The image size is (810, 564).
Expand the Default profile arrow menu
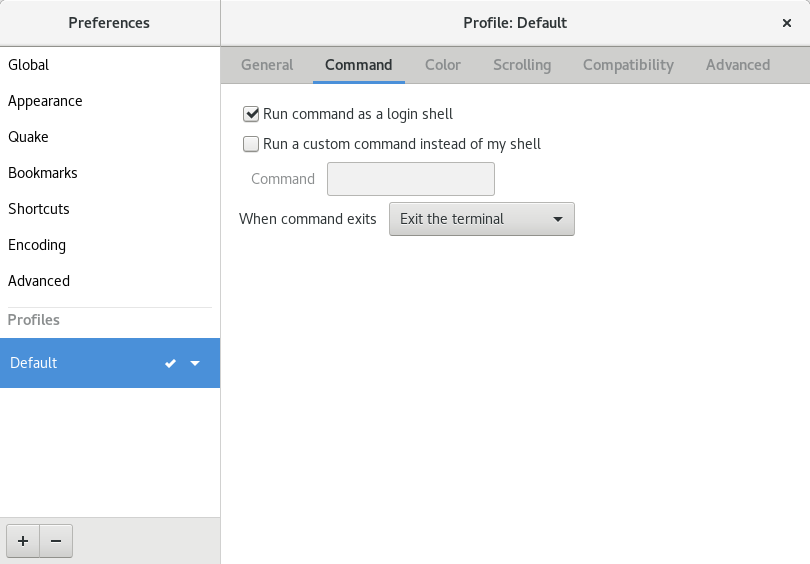(195, 363)
